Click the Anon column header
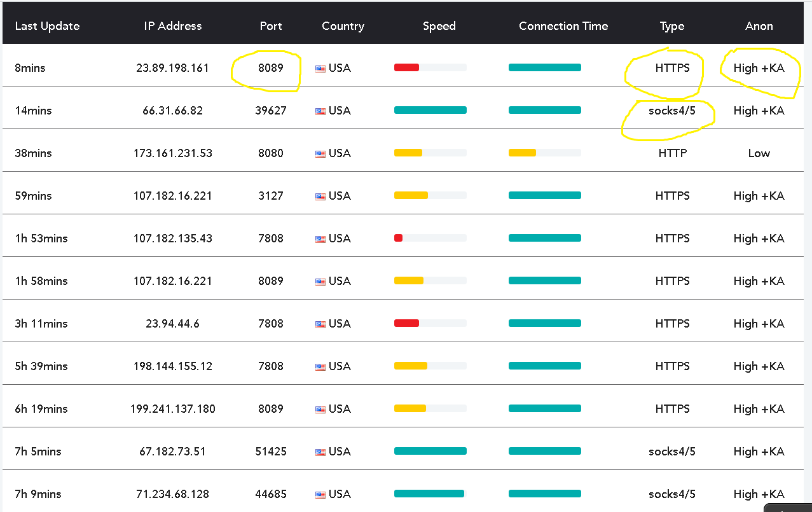This screenshot has width=812, height=512. pyautogui.click(x=759, y=26)
